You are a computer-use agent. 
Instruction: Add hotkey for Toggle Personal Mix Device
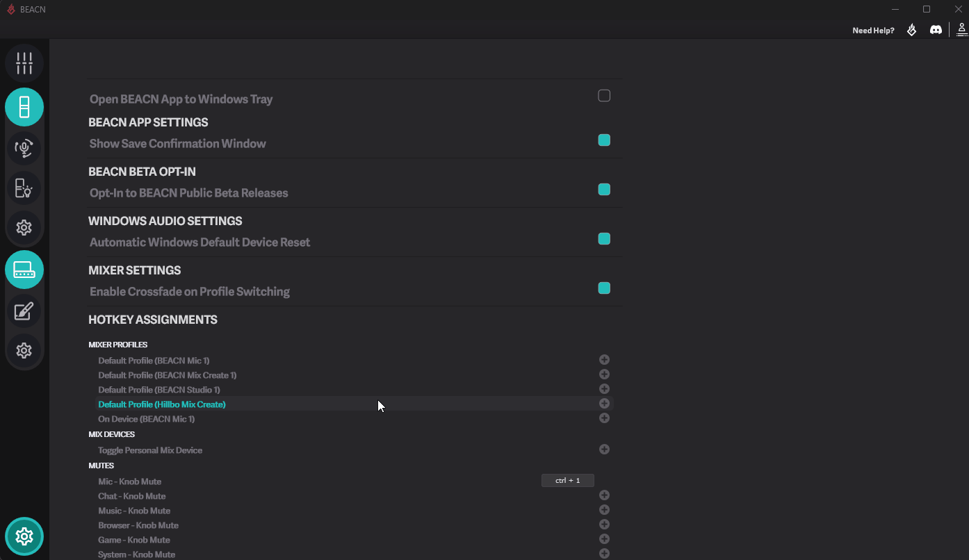pyautogui.click(x=604, y=450)
